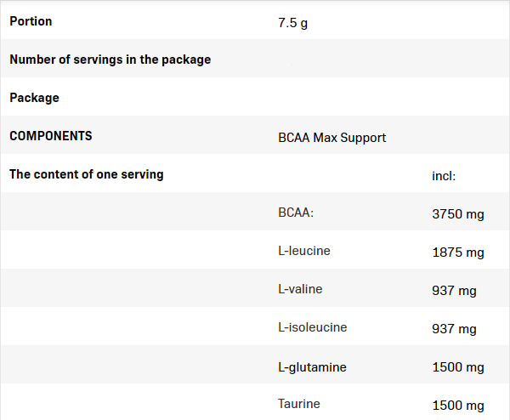Image resolution: width=510 pixels, height=420 pixels.
Task: Select the 1500 mg amount for L-glutamine
Action: tap(457, 367)
